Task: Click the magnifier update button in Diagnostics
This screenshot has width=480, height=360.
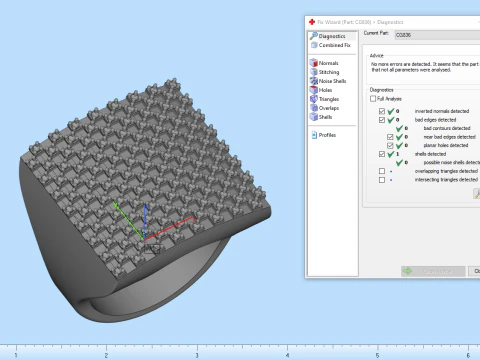Action: point(477,194)
